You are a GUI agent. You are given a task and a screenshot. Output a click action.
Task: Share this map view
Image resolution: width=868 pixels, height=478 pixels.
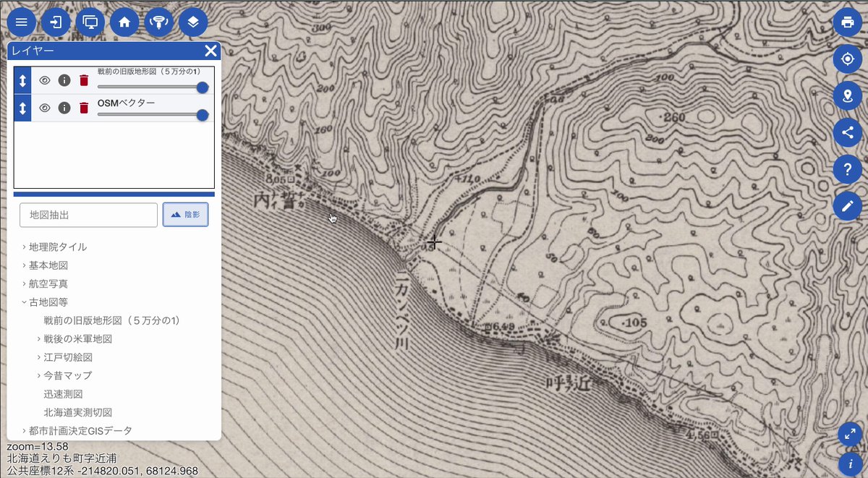[848, 132]
